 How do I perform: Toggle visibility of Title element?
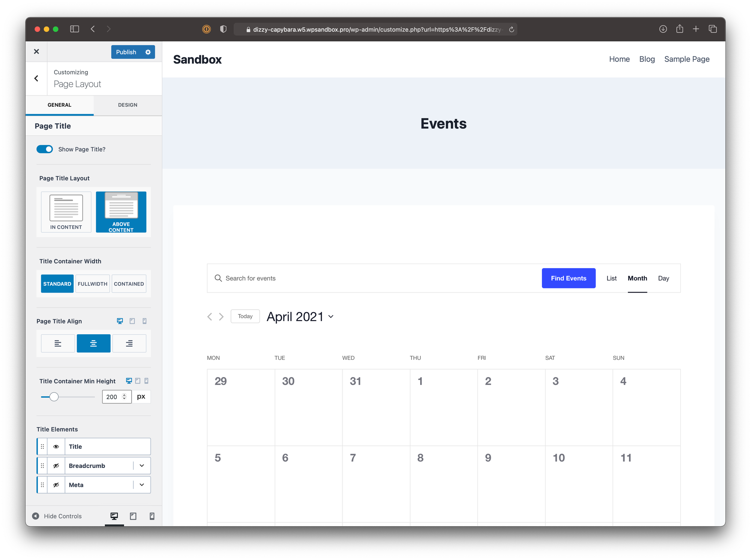56,447
